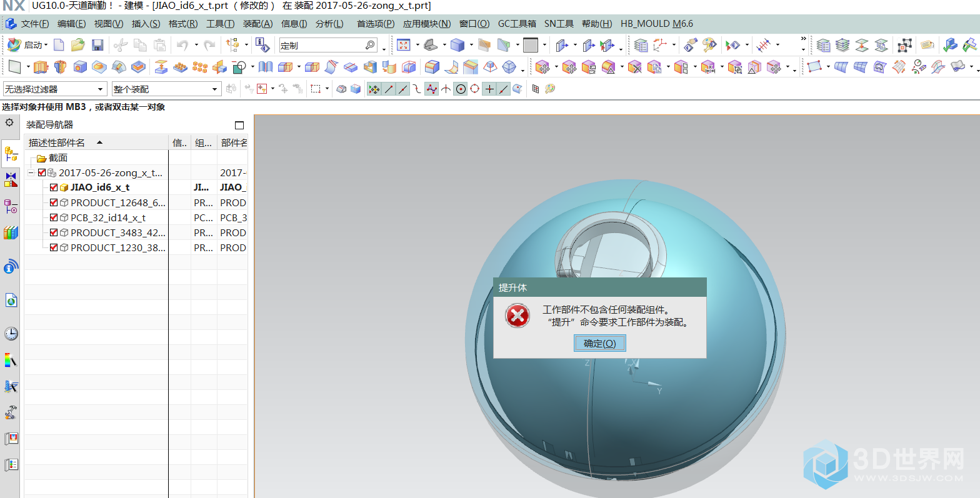Toggle the PRODUCT_12648_6 component checkbox
This screenshot has height=498, width=980.
tap(54, 202)
